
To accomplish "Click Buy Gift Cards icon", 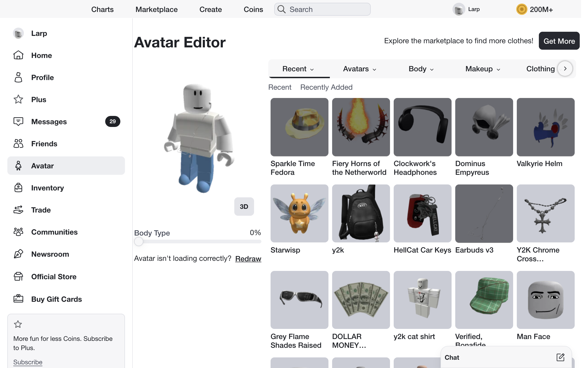I will [18, 299].
